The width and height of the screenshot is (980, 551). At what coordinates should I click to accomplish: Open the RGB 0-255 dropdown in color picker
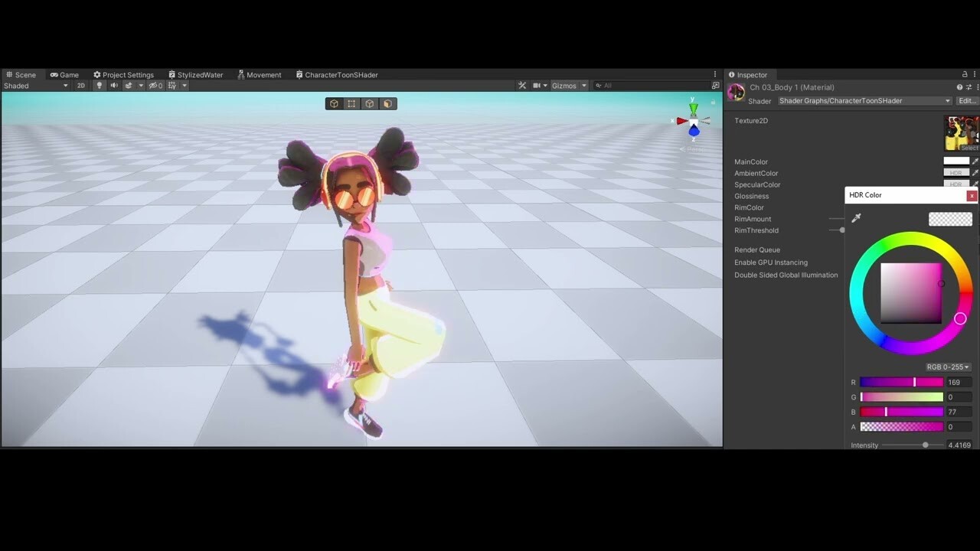tap(947, 367)
